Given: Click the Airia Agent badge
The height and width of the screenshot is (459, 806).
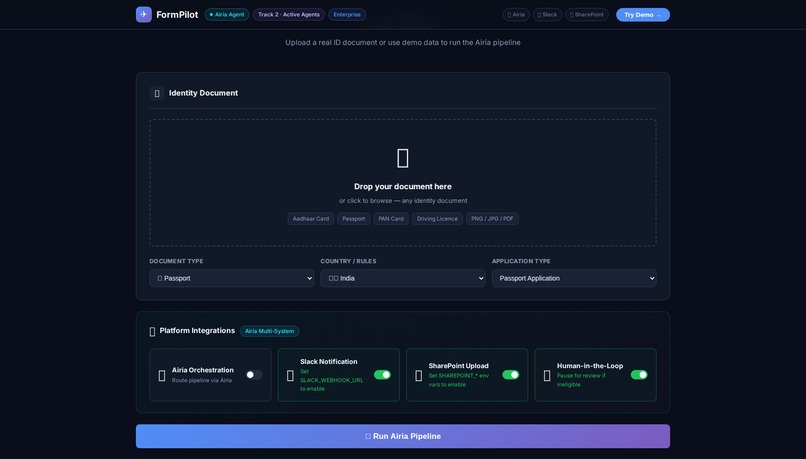Looking at the screenshot, I should point(227,14).
